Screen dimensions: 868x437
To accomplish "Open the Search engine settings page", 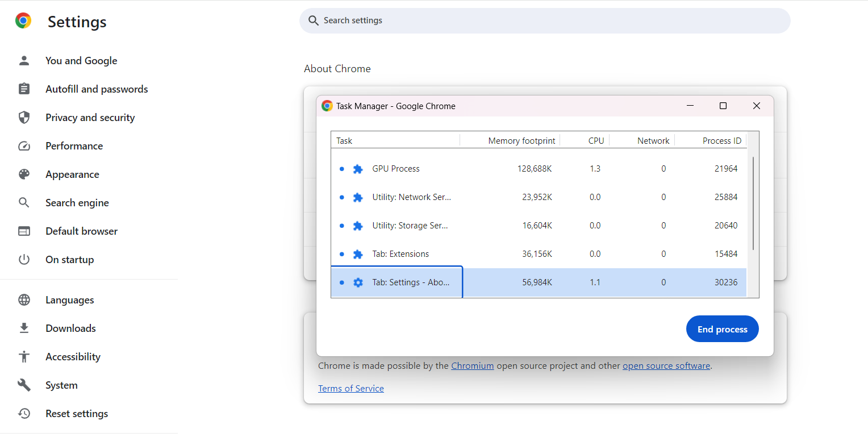I will click(x=77, y=203).
